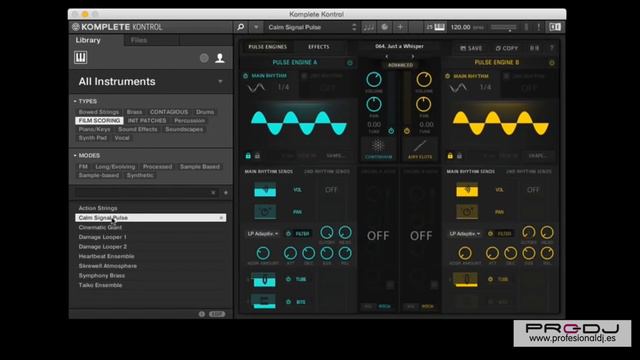The image size is (640, 360).
Task: Click the COPY button in plugin header
Action: click(507, 48)
